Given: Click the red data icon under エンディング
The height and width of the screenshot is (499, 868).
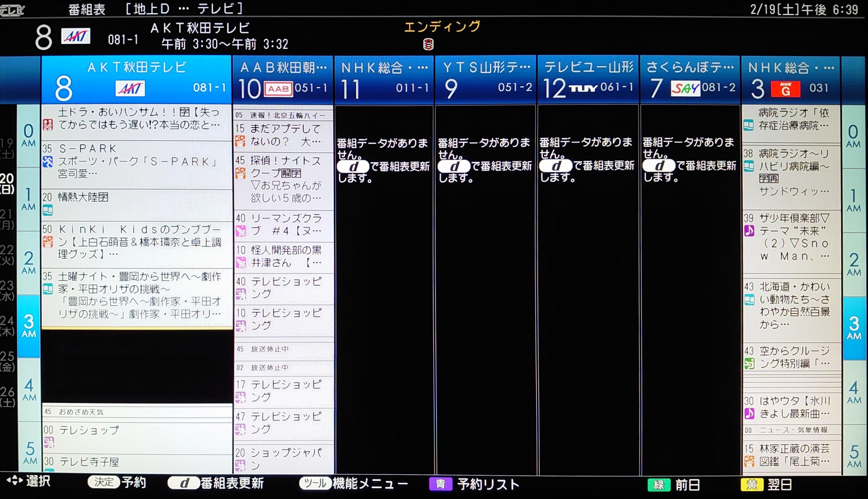Looking at the screenshot, I should 428,44.
